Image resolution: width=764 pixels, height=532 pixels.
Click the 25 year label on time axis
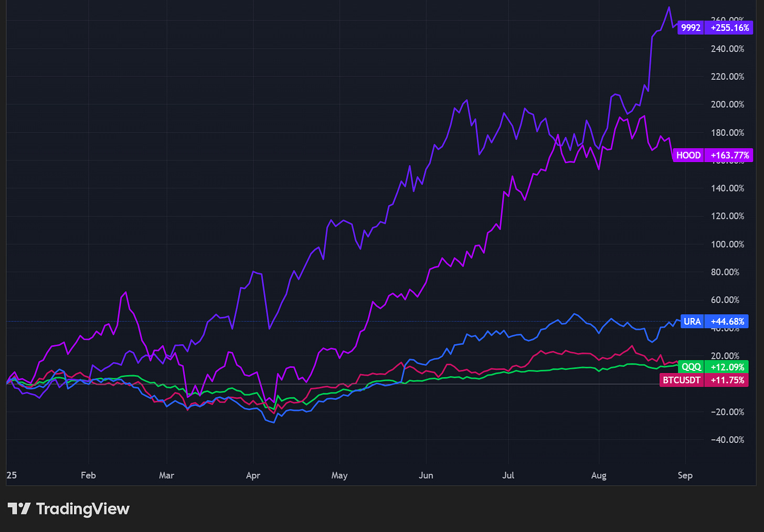pyautogui.click(x=12, y=475)
